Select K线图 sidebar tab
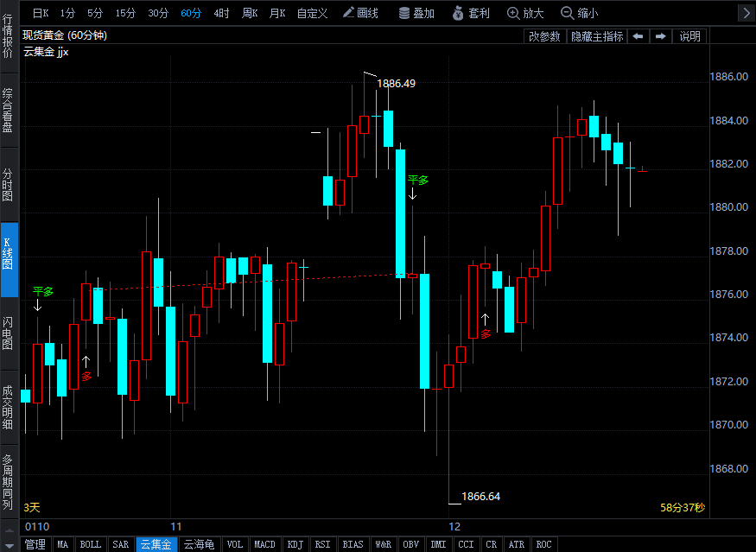Screen dimensions: 756x552 click(8, 259)
